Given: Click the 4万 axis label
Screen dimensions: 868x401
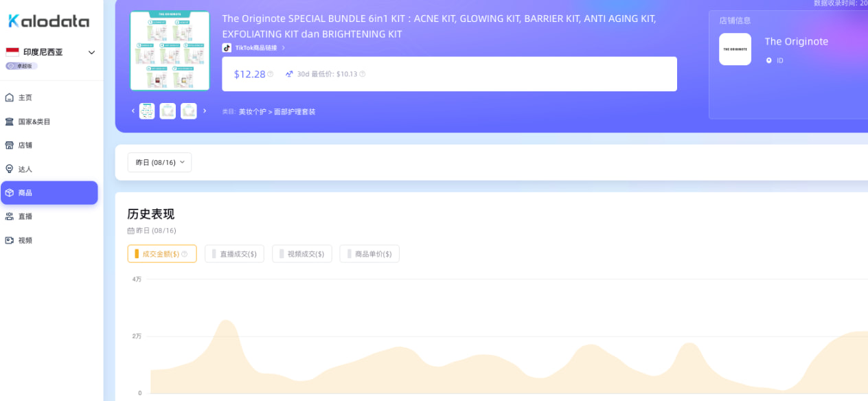Looking at the screenshot, I should point(137,279).
